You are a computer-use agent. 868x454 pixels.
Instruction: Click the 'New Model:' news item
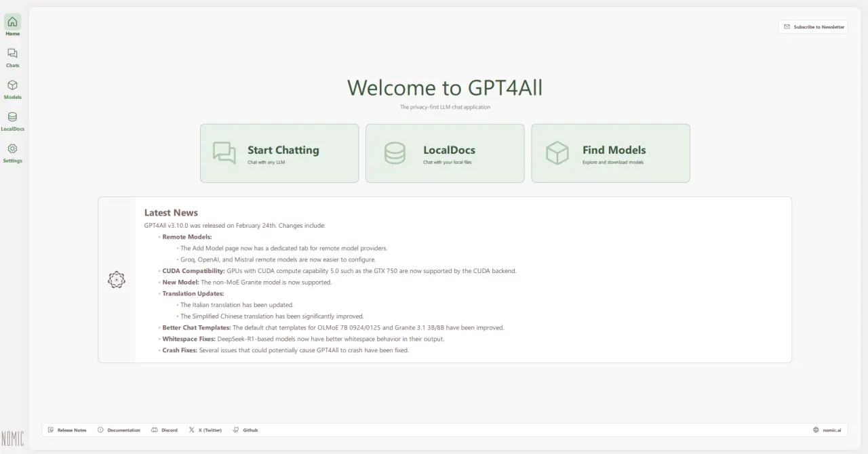click(x=247, y=283)
